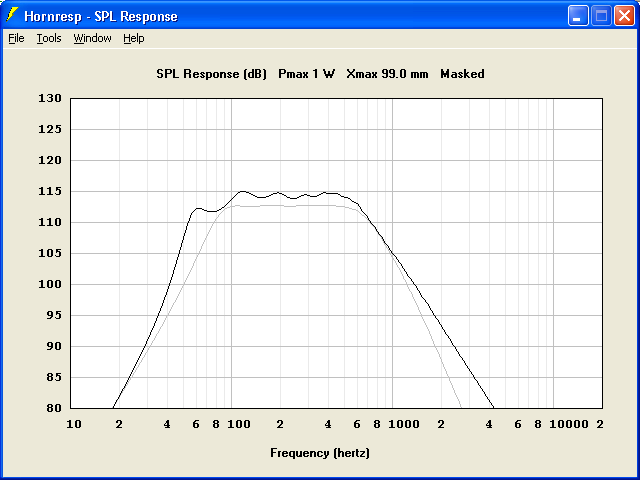Open the File menu

[16, 38]
